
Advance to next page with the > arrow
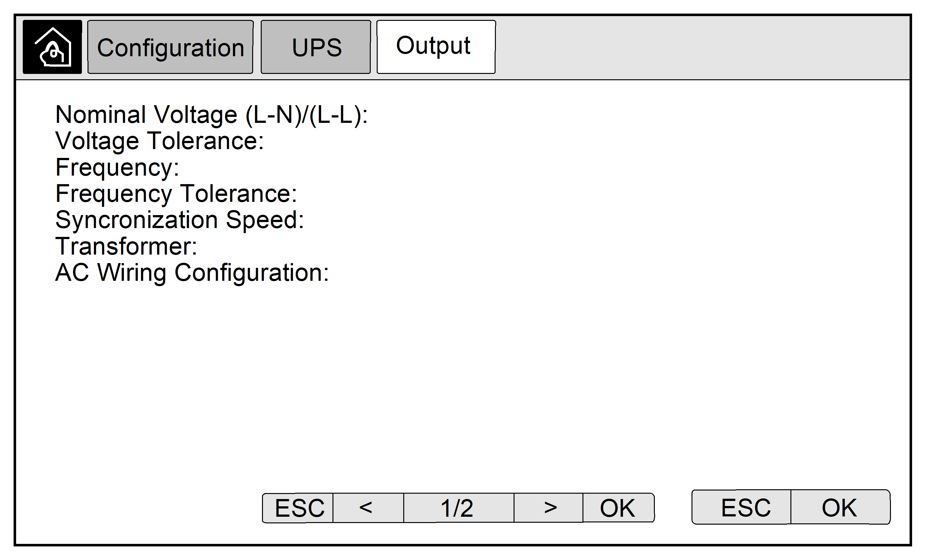(548, 508)
